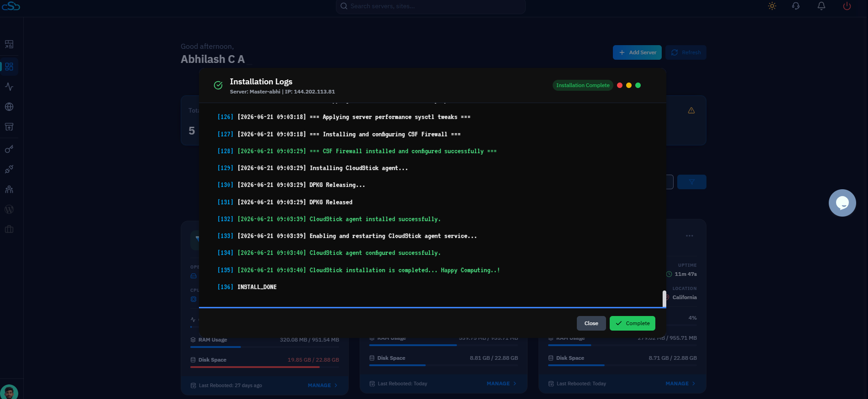Click MANAGE on card with 8.71 GB disk

680,383
